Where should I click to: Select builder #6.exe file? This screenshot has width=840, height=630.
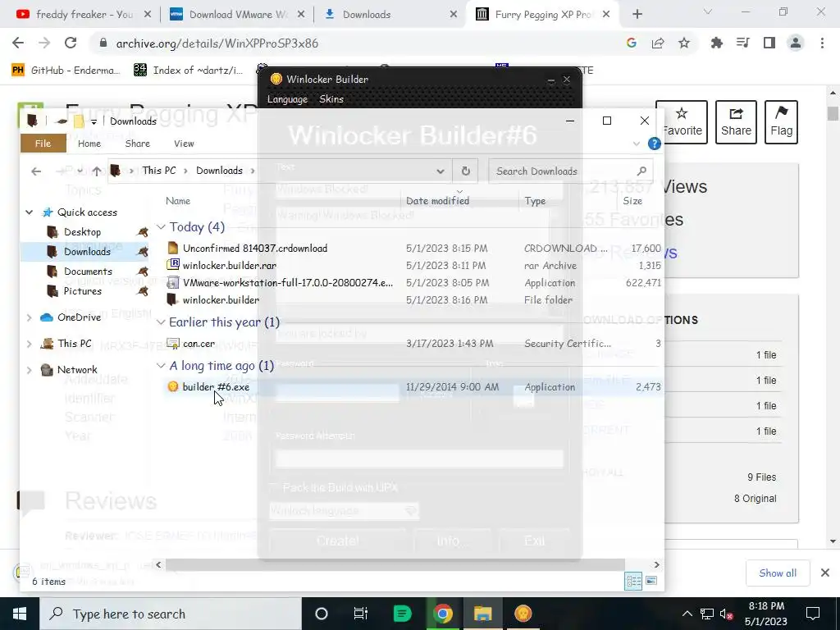(x=216, y=387)
